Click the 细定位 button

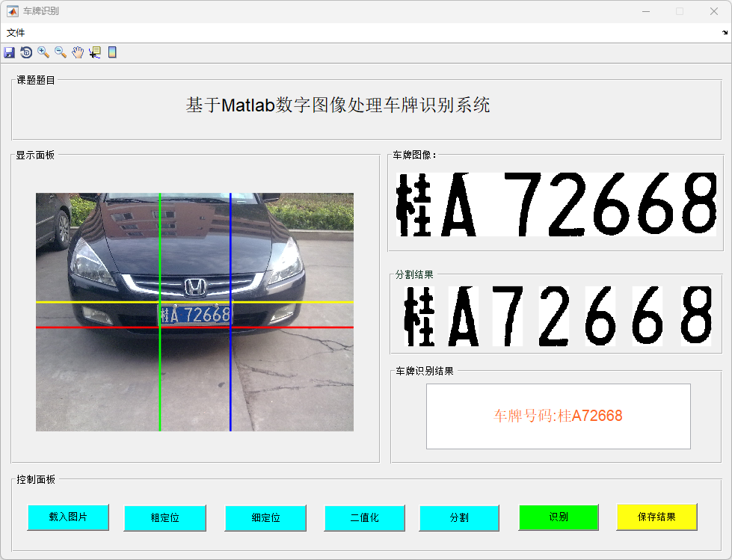pyautogui.click(x=265, y=517)
